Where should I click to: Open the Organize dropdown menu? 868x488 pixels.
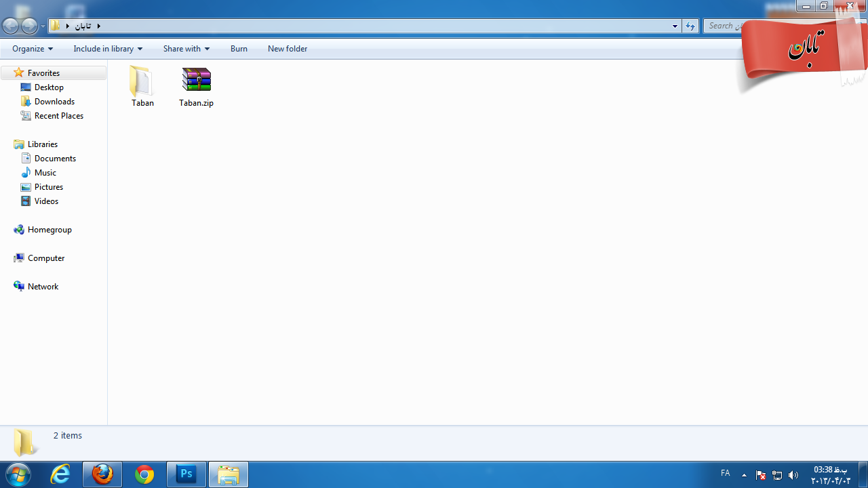[32, 49]
